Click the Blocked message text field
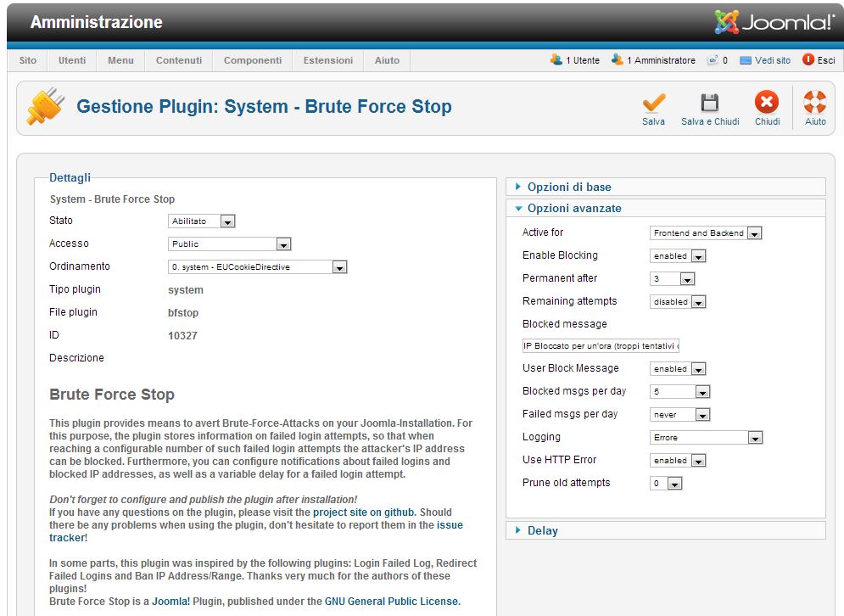844x616 pixels. 601,345
